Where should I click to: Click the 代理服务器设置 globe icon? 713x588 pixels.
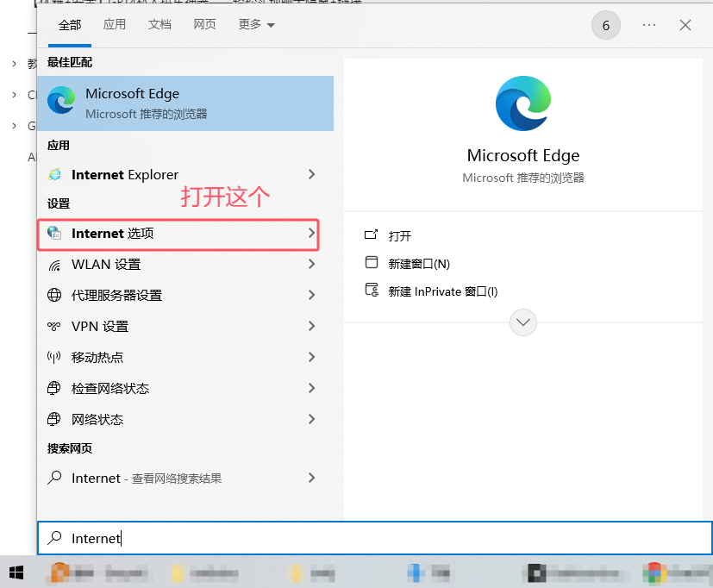(54, 295)
